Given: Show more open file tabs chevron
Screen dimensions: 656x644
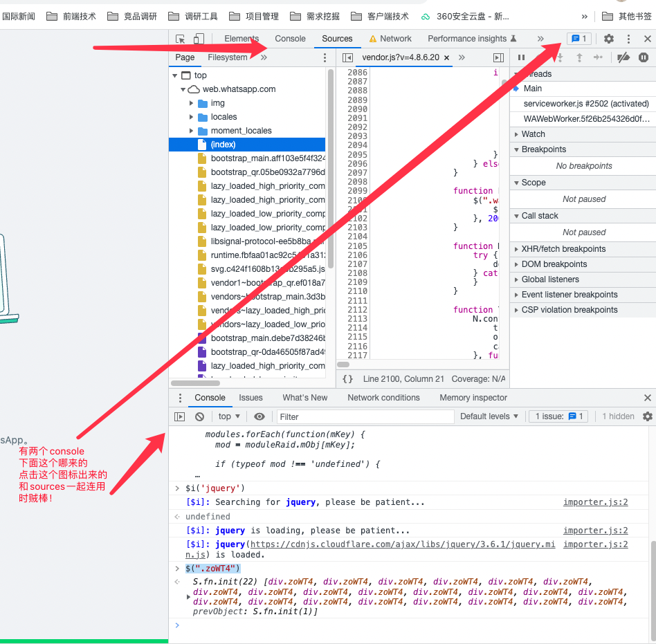Looking at the screenshot, I should [462, 57].
